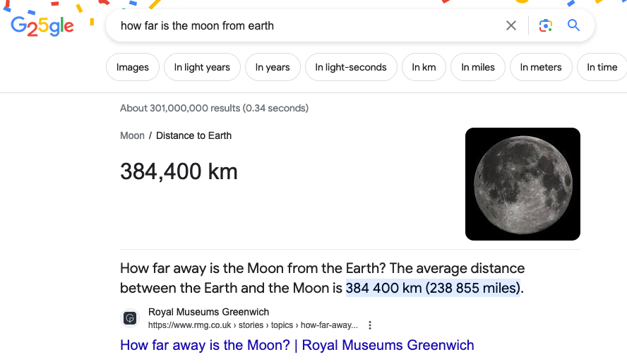Screen dimensions: 627x364
Task: Clear the search query with X
Action: (511, 26)
